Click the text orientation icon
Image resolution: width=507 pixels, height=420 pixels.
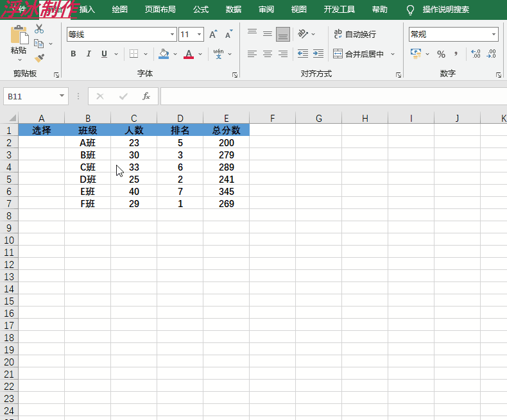point(303,34)
